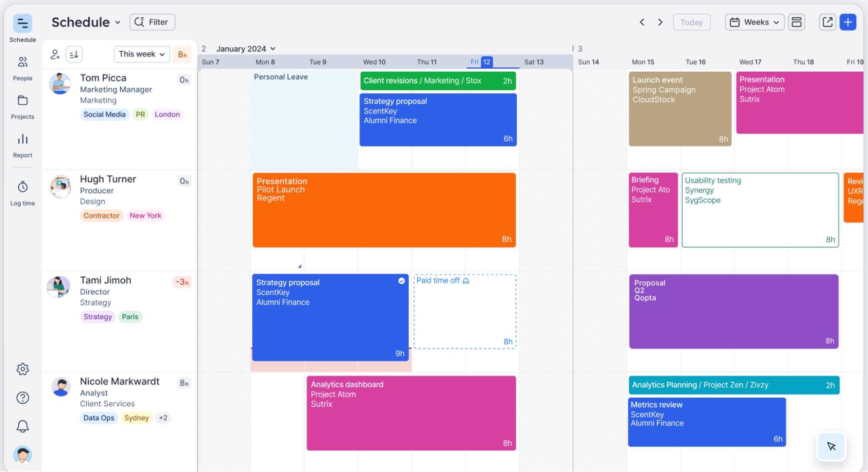
Task: Toggle the row density layout icon
Action: click(796, 22)
